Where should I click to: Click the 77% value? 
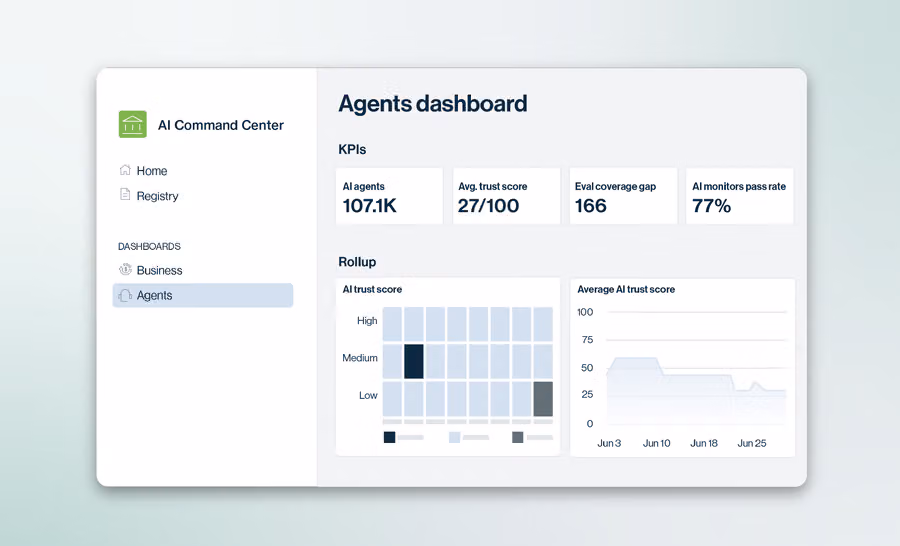(x=711, y=206)
